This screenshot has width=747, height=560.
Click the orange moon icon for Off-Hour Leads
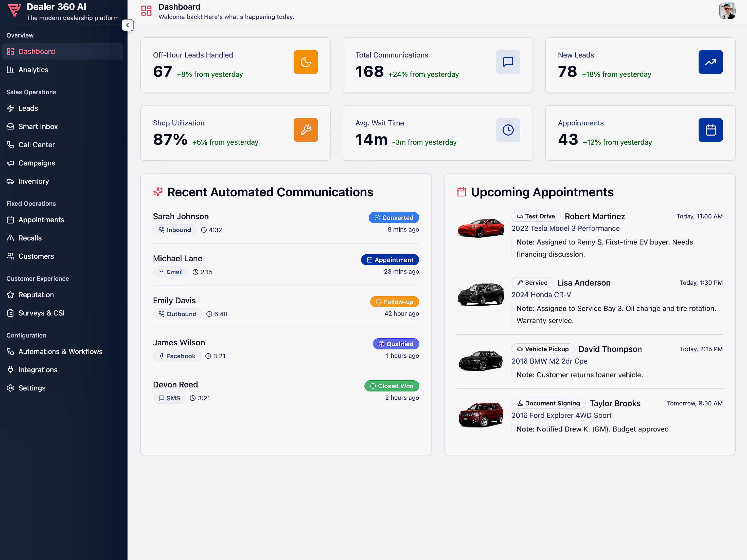pos(305,62)
